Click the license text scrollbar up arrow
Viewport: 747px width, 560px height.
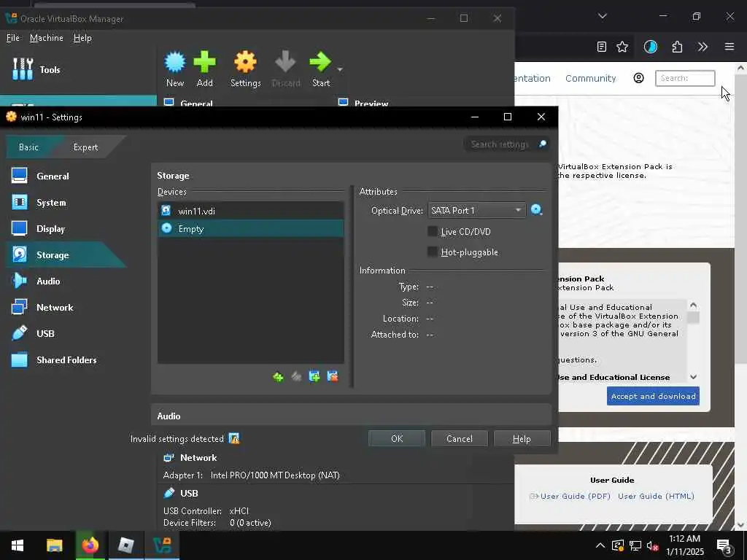click(693, 306)
